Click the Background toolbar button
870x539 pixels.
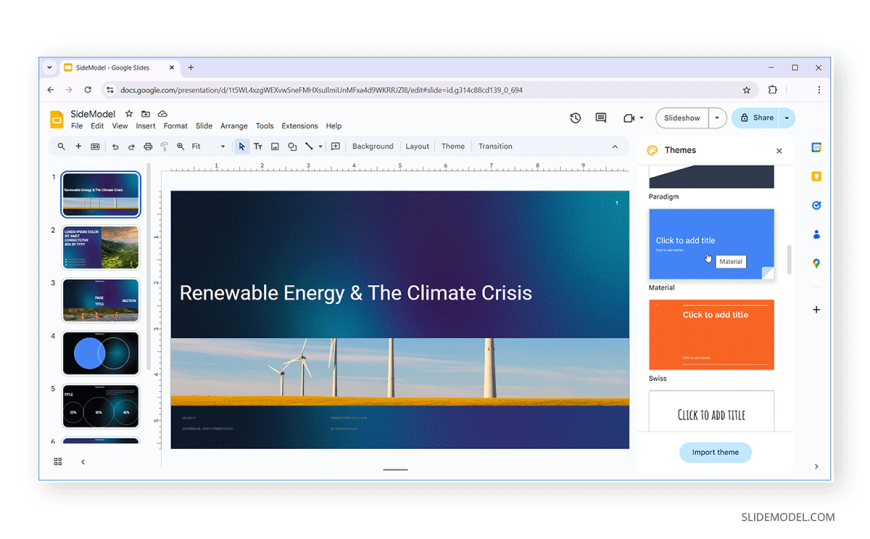point(372,147)
